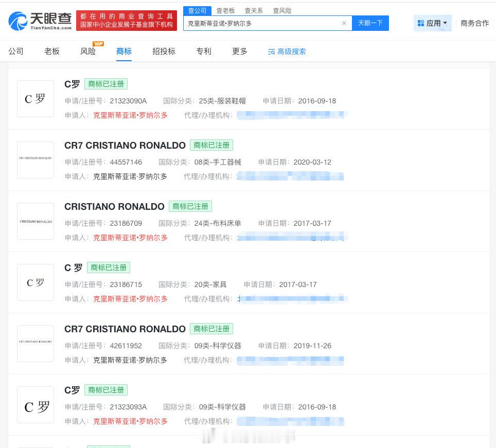496x448 pixels.
Task: Open the CRISTIANO RONALDO trademark thumbnail
Action: point(35,221)
